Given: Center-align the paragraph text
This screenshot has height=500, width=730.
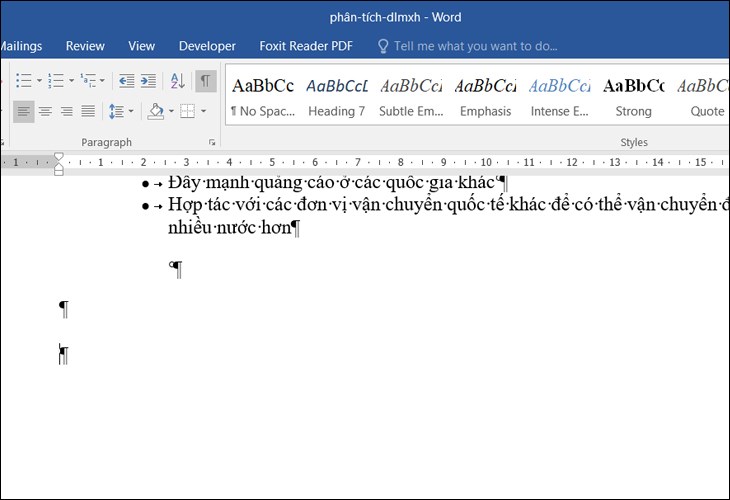Looking at the screenshot, I should (45, 111).
